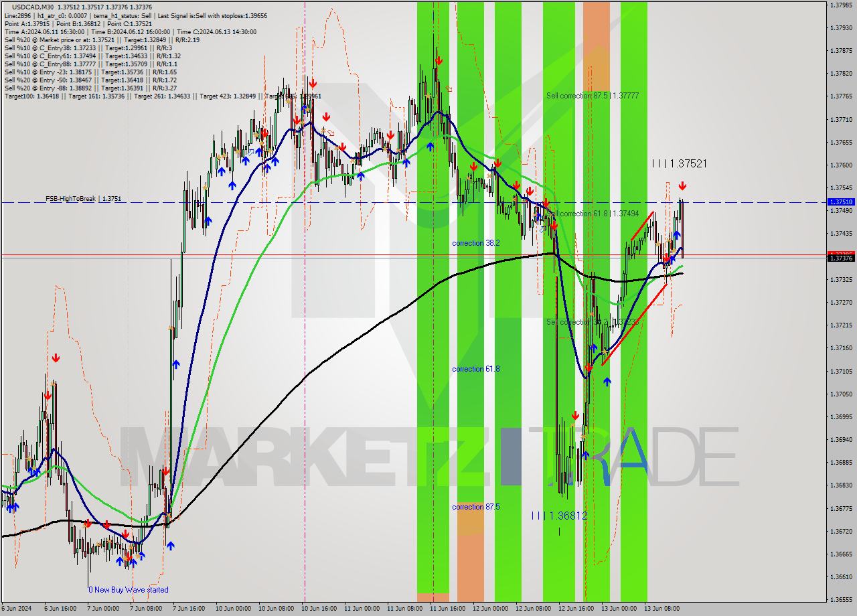Click the 'FSB-HighToBreak | 1.3751' label

point(83,199)
